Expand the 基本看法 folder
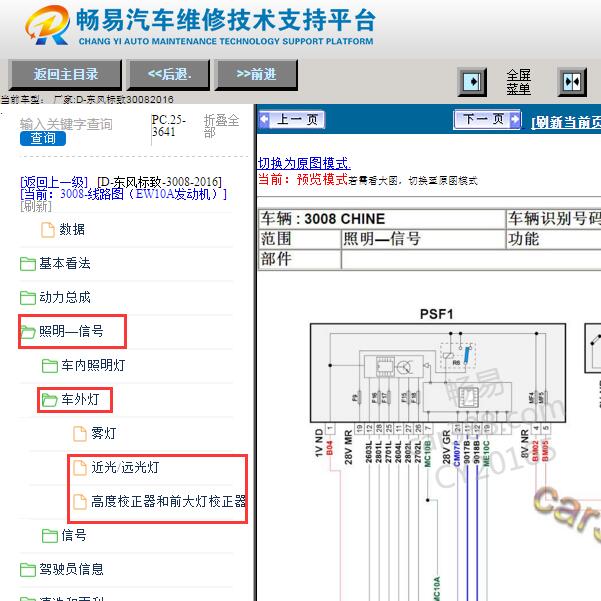This screenshot has width=601, height=601. [x=65, y=263]
